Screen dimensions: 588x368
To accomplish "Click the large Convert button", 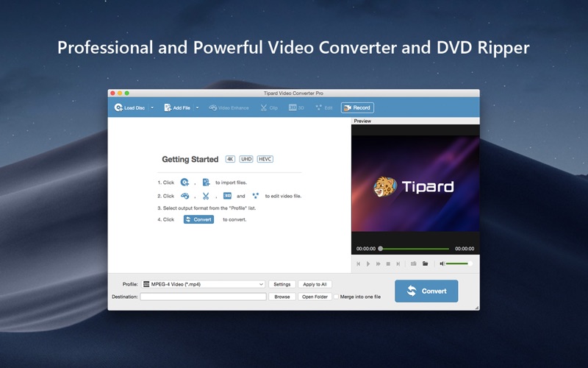I will pyautogui.click(x=426, y=291).
